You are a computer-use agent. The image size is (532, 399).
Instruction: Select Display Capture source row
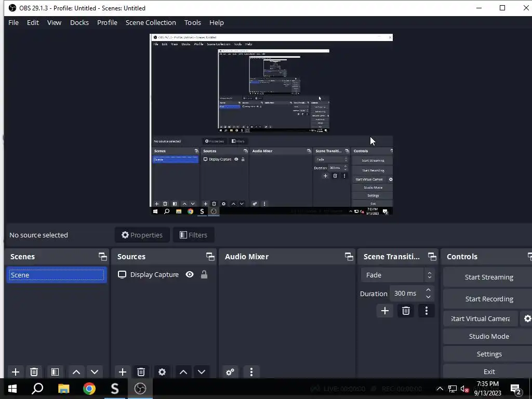coord(164,274)
